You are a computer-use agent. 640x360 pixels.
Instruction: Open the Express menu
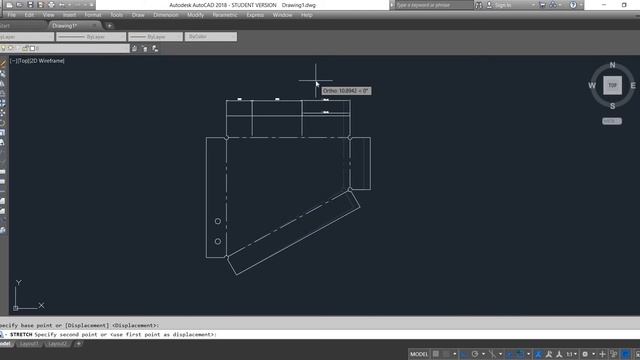255,15
